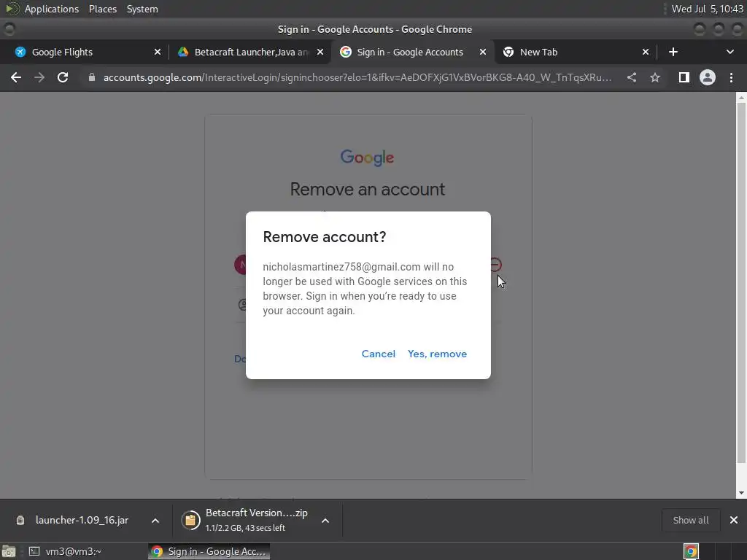Click the launcher jar file icon
Screen dimensions: 747x560
pyautogui.click(x=20, y=520)
